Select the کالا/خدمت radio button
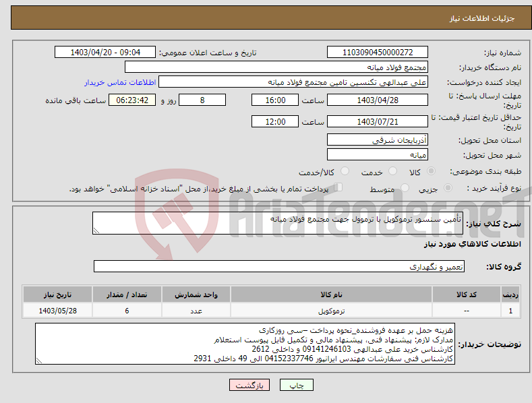532x403 pixels. pos(345,171)
